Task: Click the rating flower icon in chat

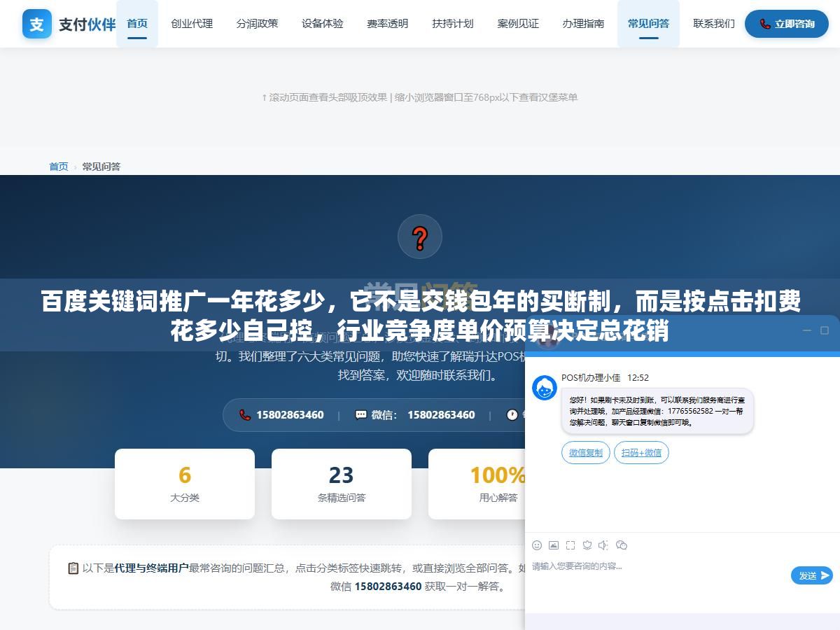Action: pos(587,545)
